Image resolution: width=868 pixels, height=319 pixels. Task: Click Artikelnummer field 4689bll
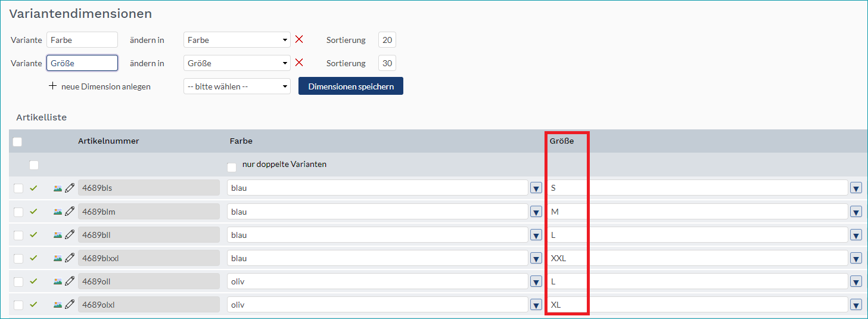(x=149, y=235)
